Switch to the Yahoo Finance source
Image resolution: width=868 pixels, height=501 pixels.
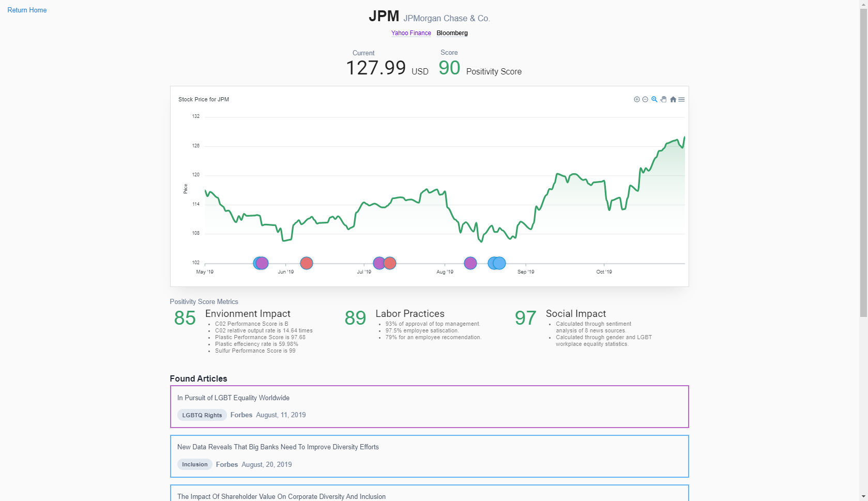click(x=411, y=33)
